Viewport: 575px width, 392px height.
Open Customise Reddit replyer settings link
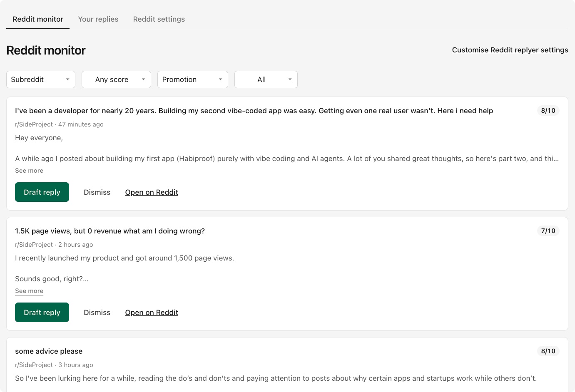coord(510,50)
